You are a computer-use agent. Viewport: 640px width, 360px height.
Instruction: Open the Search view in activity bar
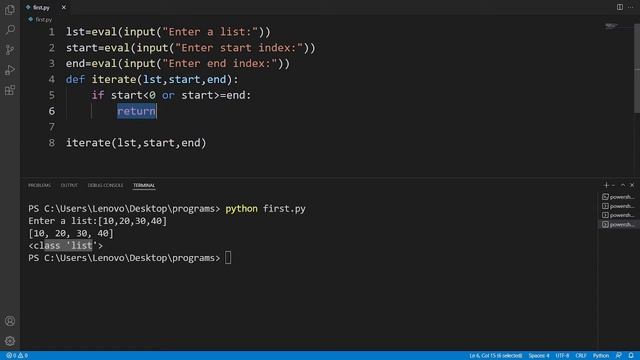(x=10, y=29)
